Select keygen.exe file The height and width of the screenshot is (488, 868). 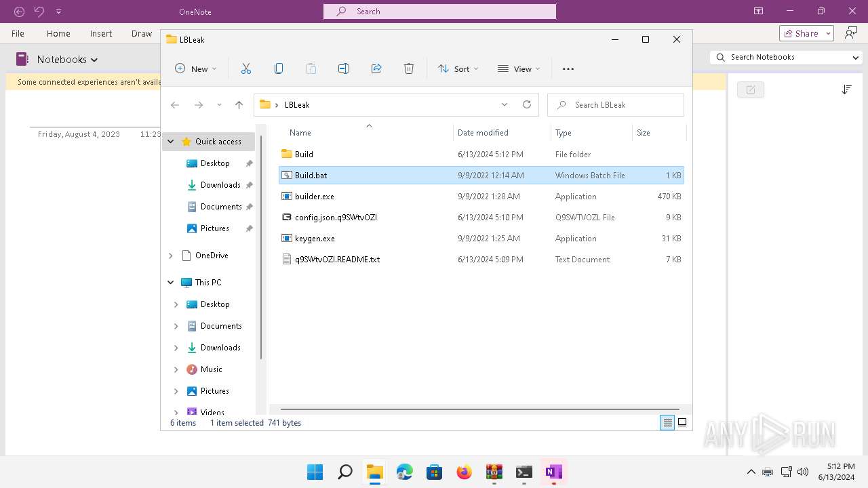(x=481, y=238)
